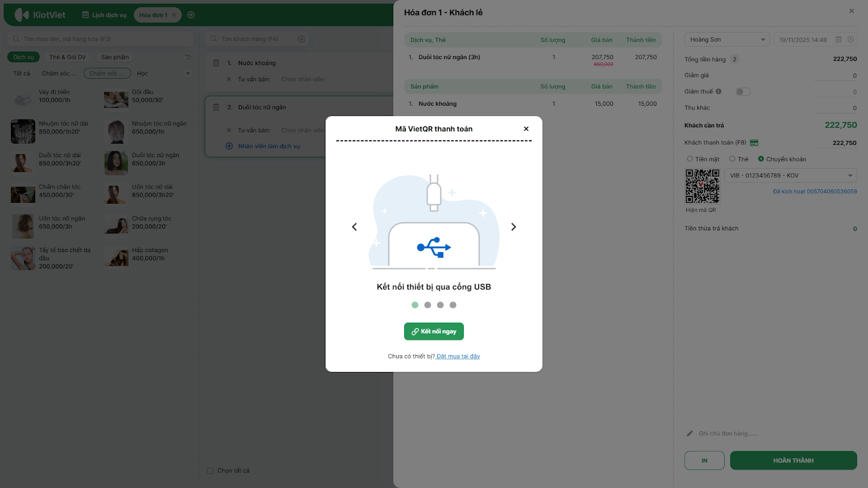The image size is (868, 488).
Task: Click the Kết nối ngay button
Action: (433, 331)
